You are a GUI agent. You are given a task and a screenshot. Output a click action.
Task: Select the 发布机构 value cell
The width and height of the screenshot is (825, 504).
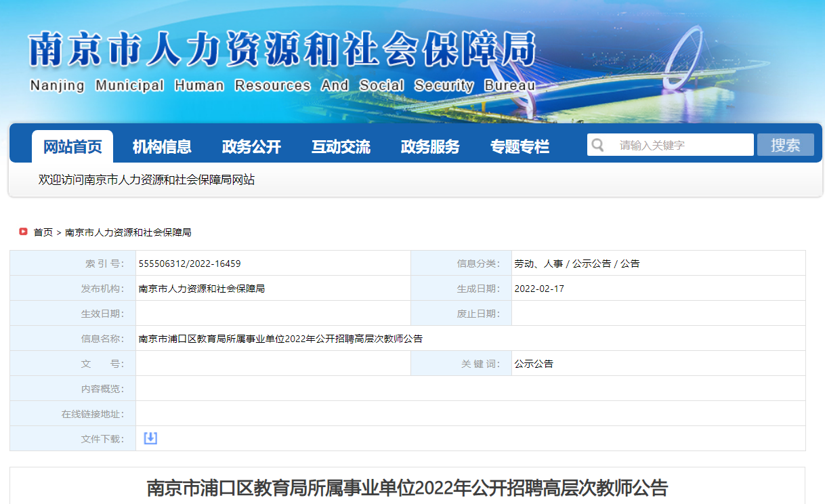click(273, 289)
